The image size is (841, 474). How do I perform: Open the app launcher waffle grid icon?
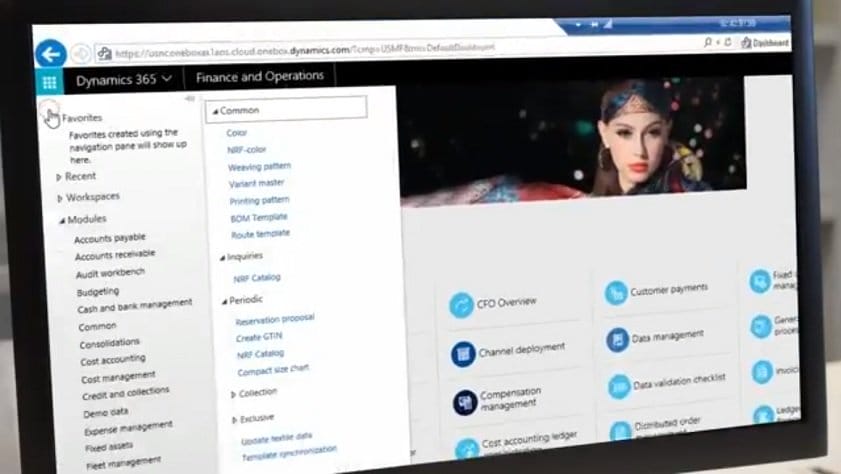pos(49,82)
